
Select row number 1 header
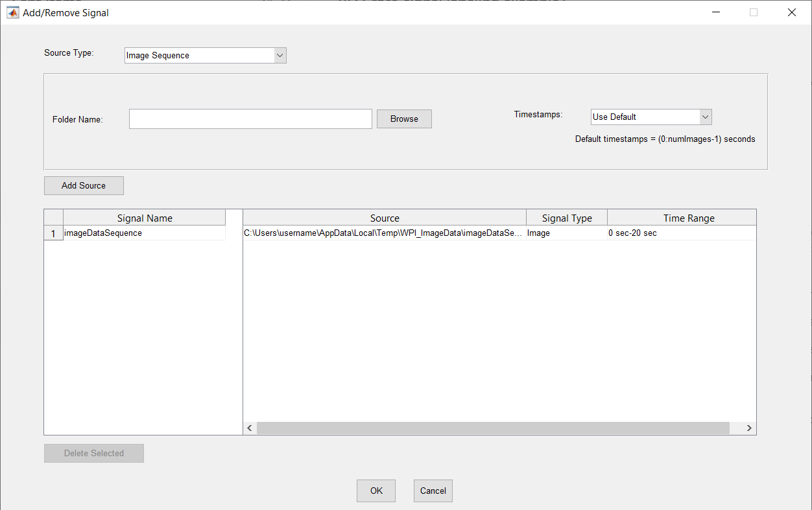coord(53,233)
